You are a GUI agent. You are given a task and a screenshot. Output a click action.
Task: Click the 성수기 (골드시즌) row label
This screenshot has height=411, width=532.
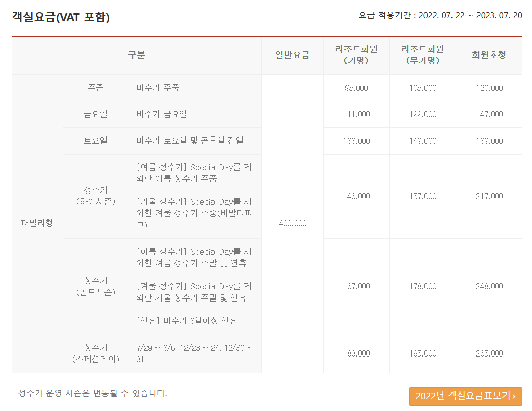96,286
